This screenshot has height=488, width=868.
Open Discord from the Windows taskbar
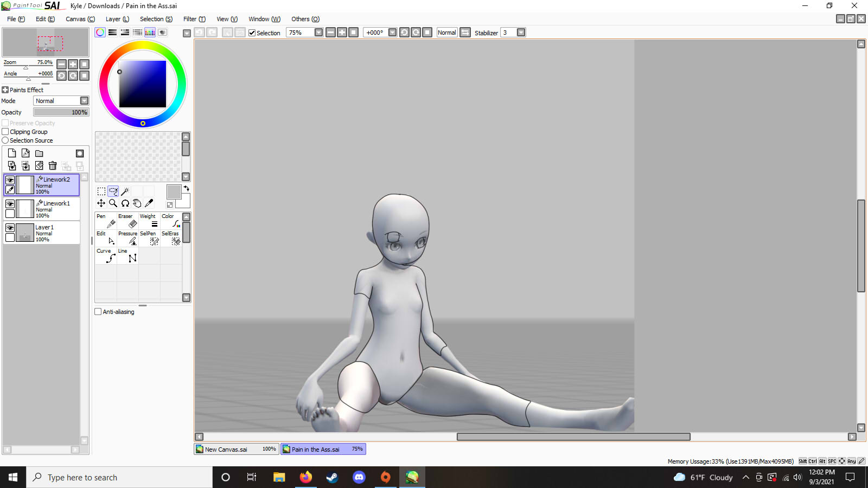[x=359, y=477]
